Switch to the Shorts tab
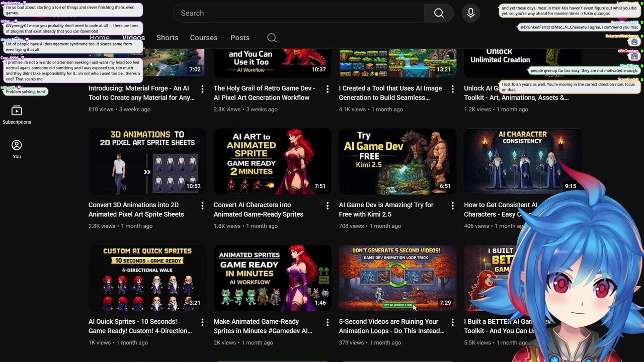Screen dimensions: 644x362 pos(167,38)
